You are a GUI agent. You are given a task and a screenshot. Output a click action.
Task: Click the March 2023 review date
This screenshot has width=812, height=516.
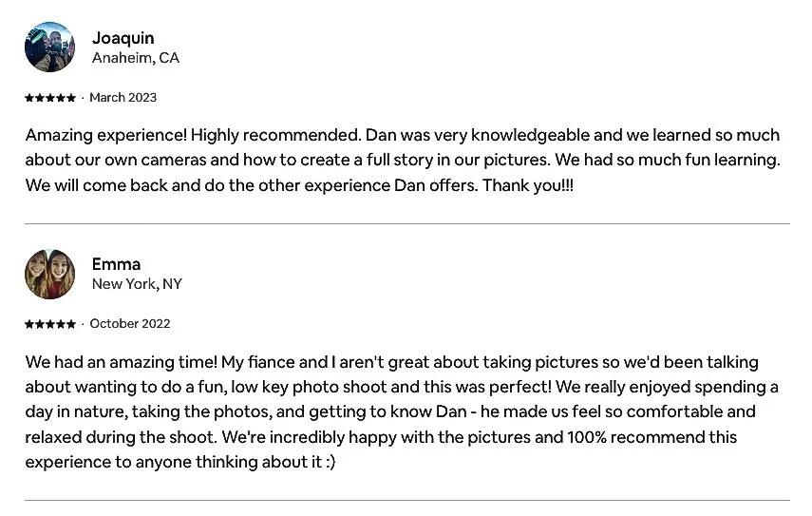[123, 97]
